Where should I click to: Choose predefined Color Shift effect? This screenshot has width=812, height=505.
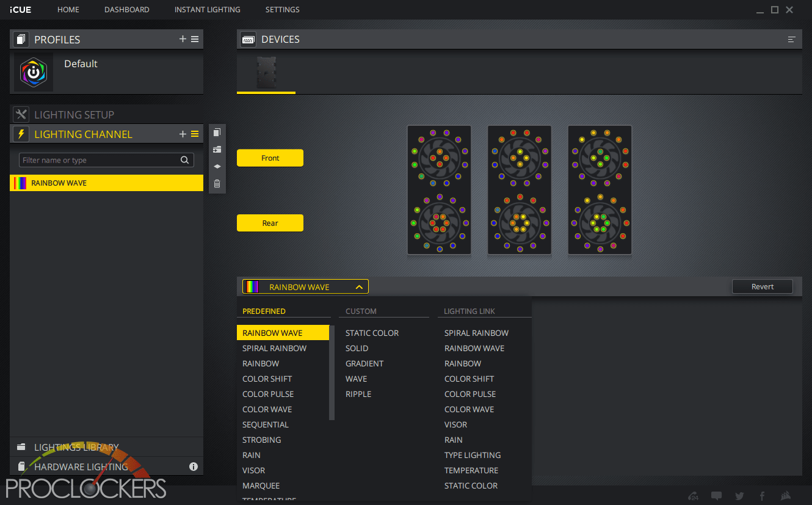(267, 379)
